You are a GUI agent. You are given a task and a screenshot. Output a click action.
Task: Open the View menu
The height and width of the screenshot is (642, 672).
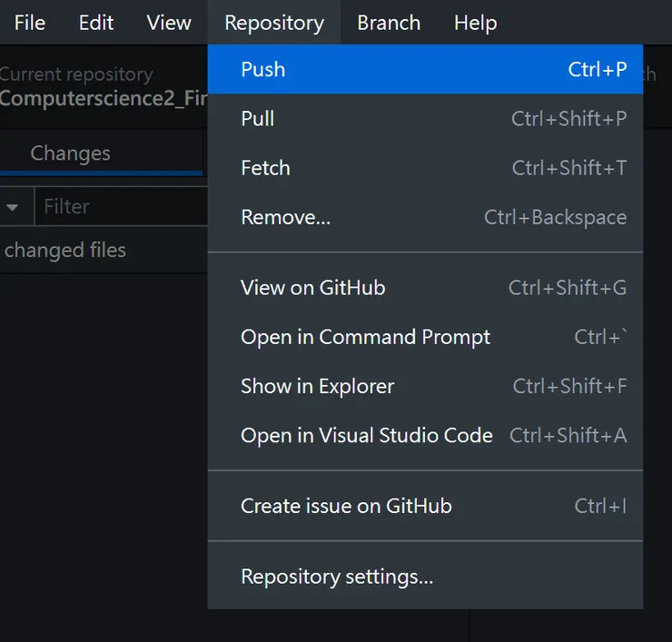tap(169, 23)
